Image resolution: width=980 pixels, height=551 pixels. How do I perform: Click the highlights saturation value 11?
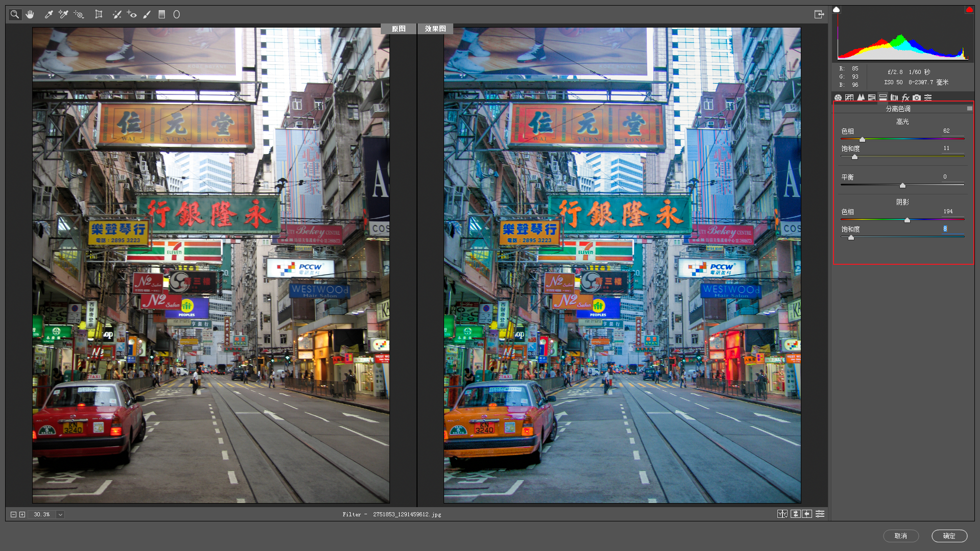[946, 148]
